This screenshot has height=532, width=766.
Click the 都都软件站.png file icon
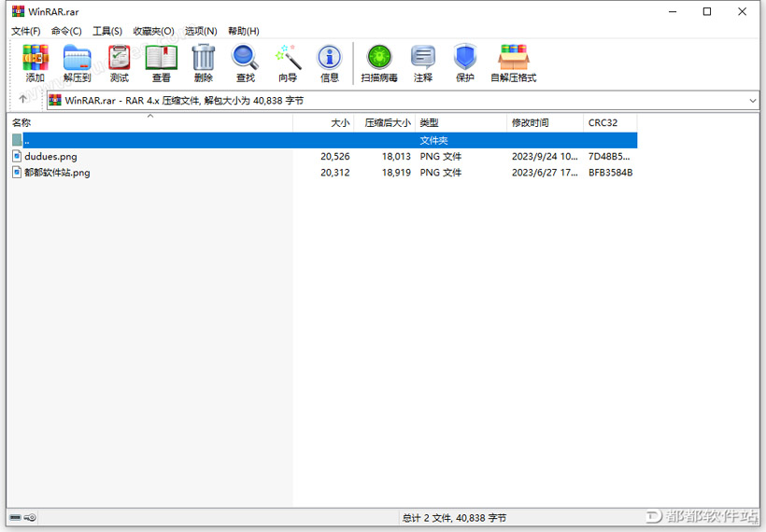[17, 173]
